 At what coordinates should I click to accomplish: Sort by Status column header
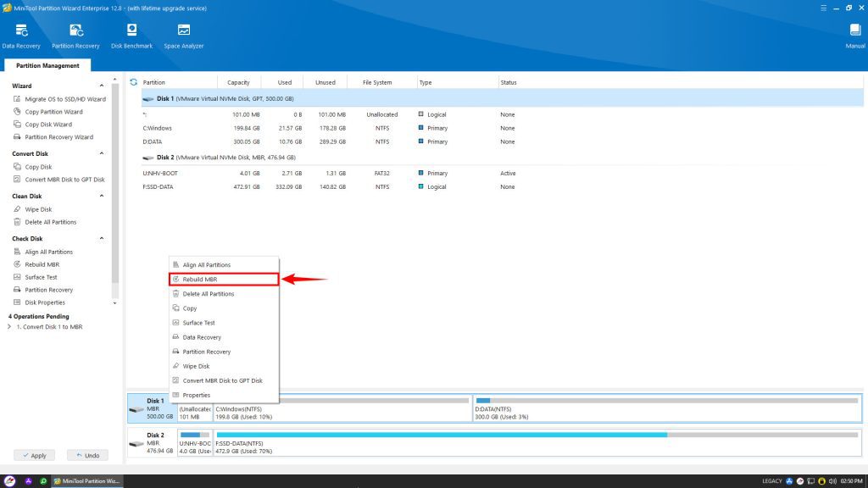click(509, 82)
